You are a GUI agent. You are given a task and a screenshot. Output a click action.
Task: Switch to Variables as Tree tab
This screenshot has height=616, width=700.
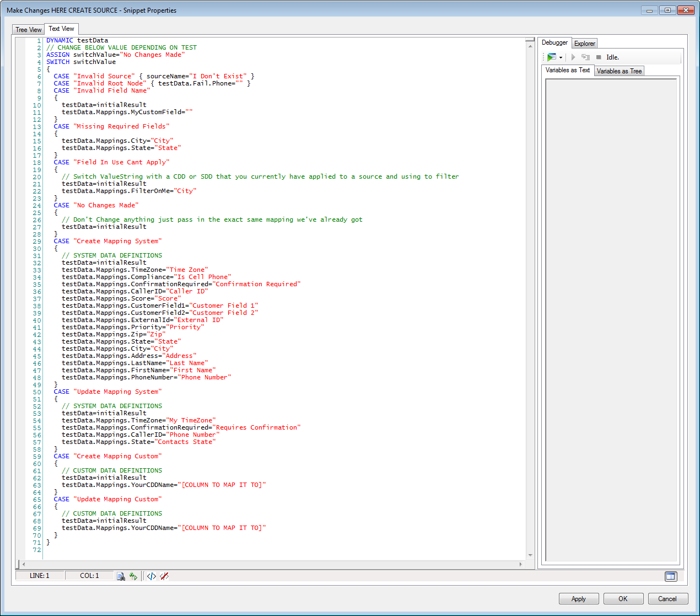click(619, 71)
